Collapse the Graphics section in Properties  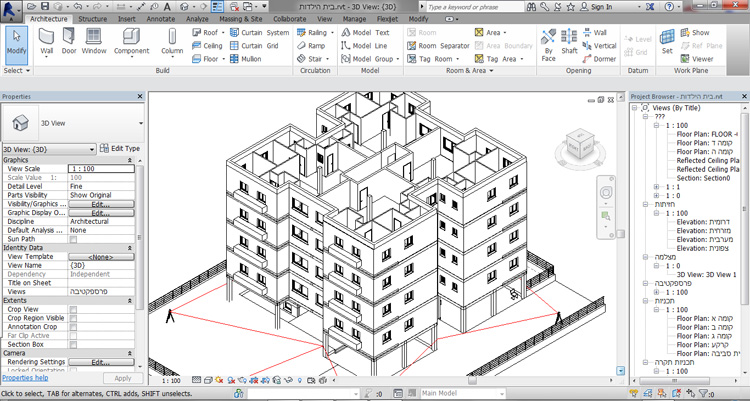[x=129, y=160]
